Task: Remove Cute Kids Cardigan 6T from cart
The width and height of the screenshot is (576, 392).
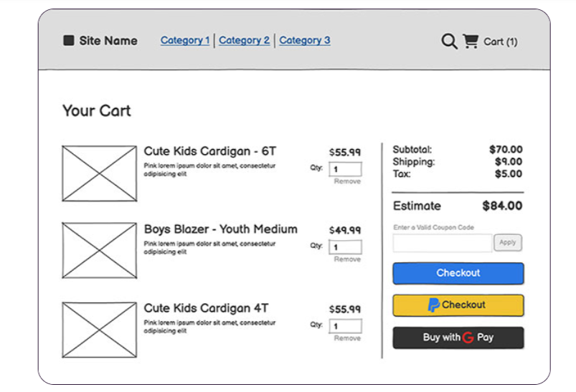Action: click(x=347, y=182)
